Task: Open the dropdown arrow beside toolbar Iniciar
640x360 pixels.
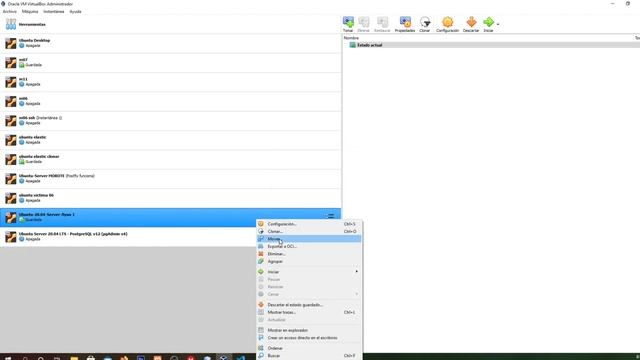Action: [x=498, y=24]
